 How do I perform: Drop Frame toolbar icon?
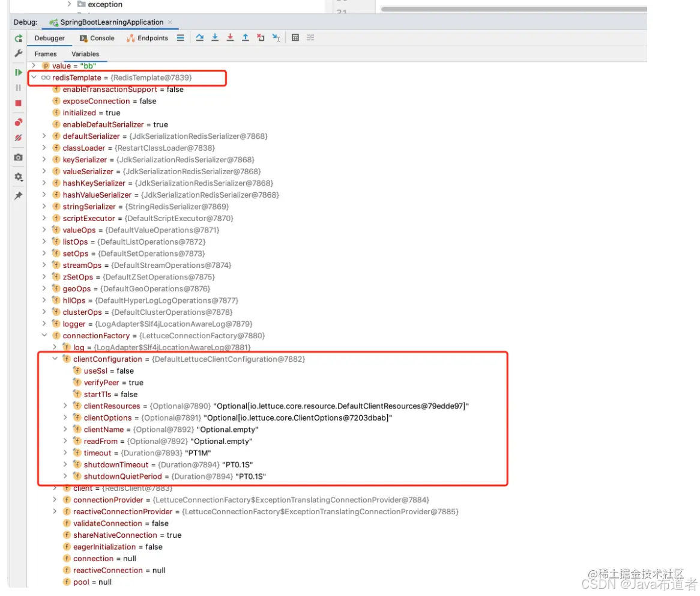tap(261, 37)
